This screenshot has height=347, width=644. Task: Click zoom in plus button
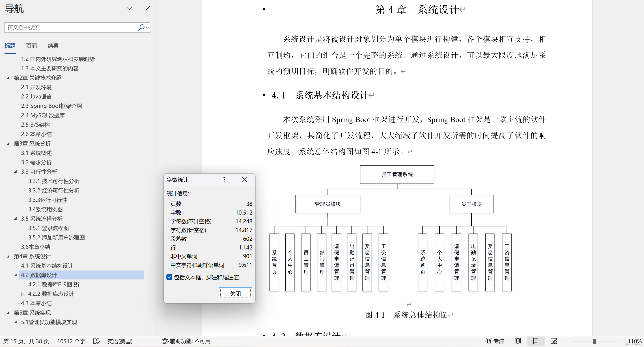[620, 341]
